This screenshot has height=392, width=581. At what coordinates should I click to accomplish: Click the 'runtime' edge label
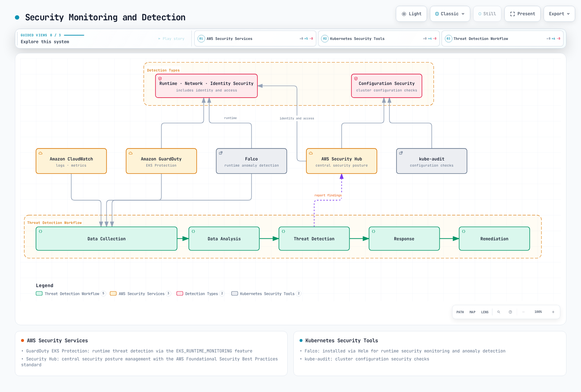(x=230, y=118)
